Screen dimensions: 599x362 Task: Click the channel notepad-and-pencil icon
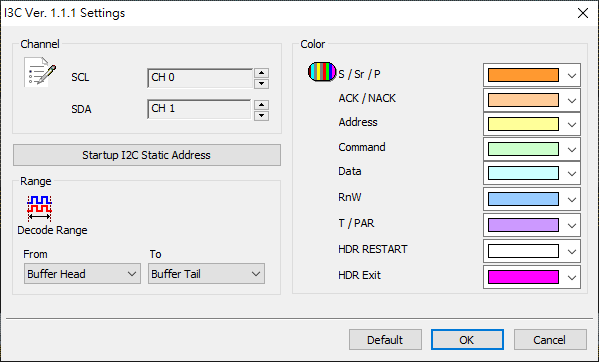tap(40, 72)
